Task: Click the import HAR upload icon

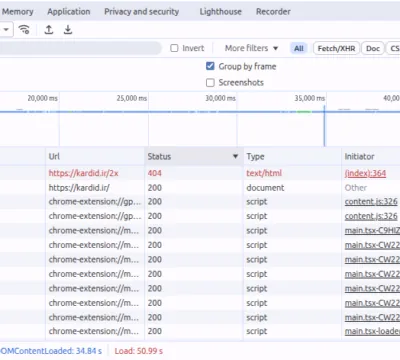Action: click(x=49, y=30)
